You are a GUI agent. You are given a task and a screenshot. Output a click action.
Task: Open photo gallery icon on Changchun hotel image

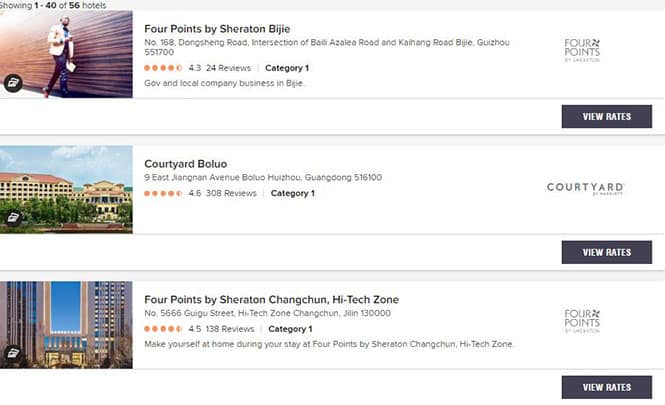pyautogui.click(x=13, y=353)
